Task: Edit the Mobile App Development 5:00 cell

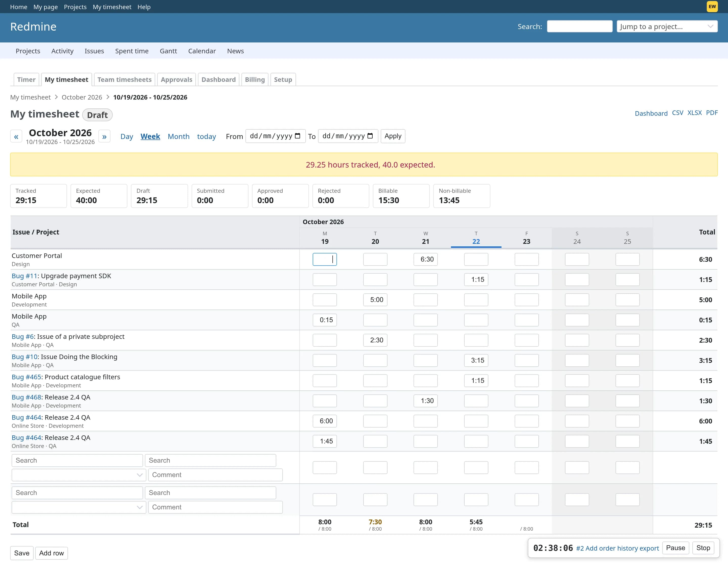Action: click(375, 299)
